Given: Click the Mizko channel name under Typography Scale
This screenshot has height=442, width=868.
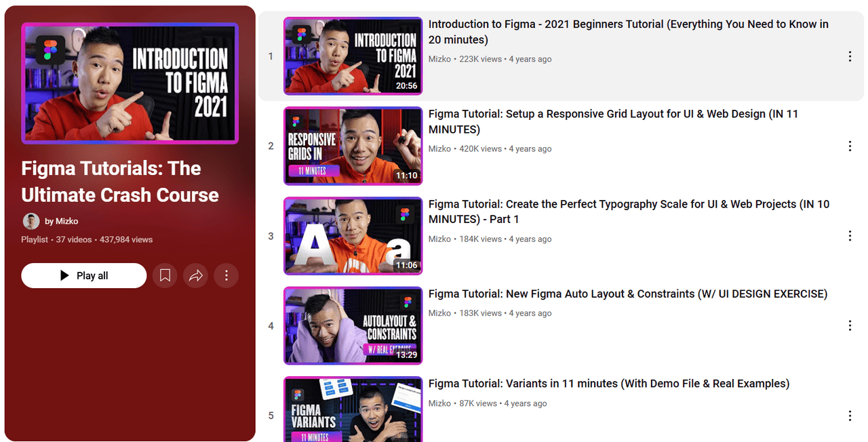Looking at the screenshot, I should pos(439,239).
